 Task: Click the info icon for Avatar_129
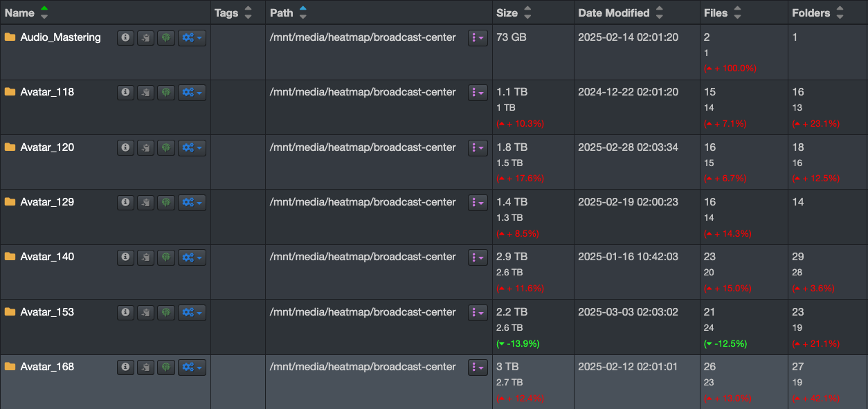(x=125, y=202)
